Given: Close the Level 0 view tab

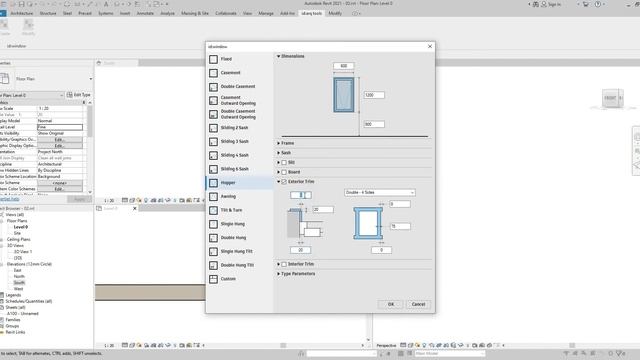Looking at the screenshot, I should click(135, 209).
